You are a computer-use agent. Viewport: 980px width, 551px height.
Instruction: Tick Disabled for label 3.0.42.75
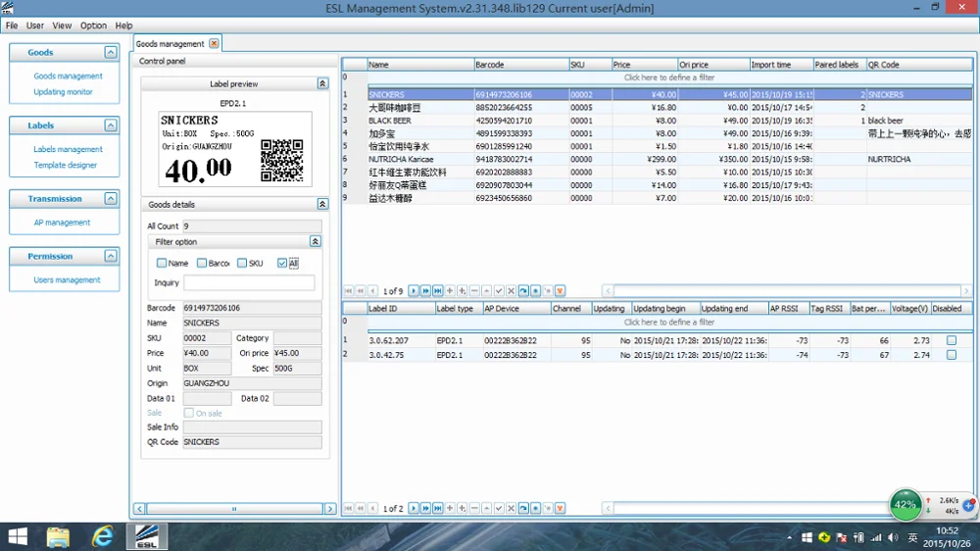952,355
